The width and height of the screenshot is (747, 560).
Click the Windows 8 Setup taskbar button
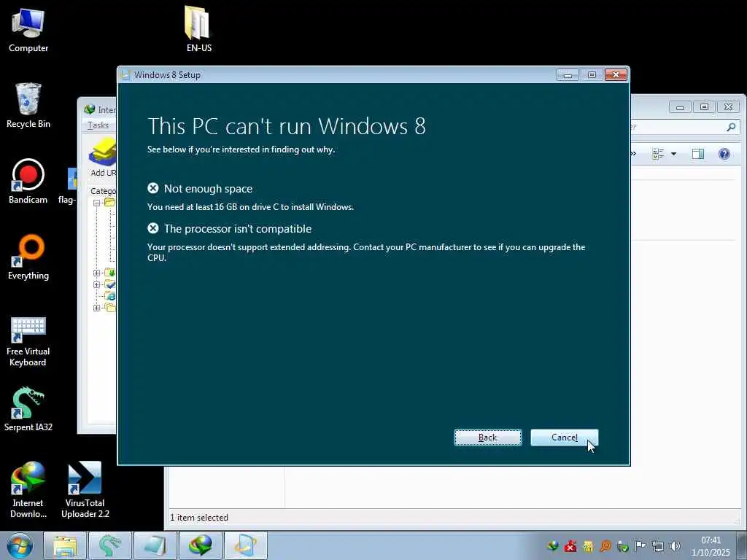pos(245,545)
